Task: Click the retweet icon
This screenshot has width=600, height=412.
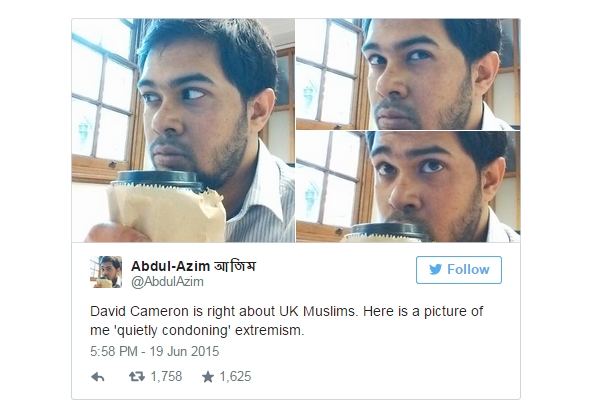Action: point(137,377)
